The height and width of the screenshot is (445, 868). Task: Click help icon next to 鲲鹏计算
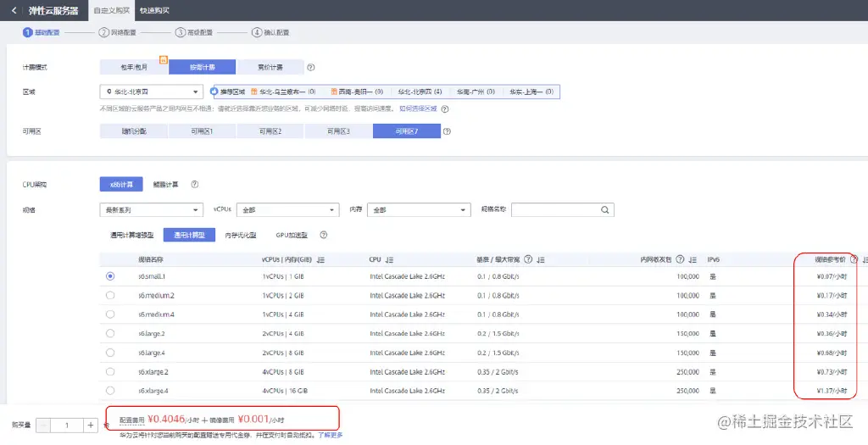tap(195, 184)
